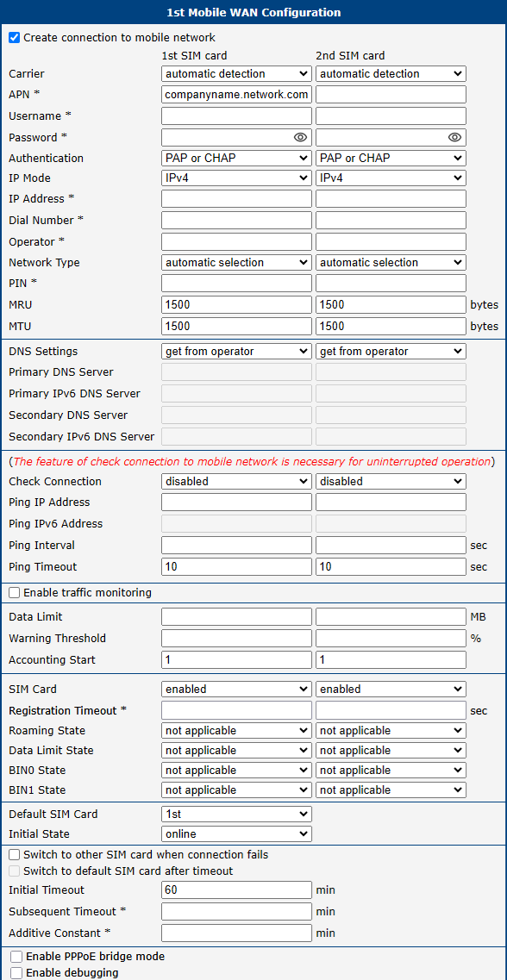Click 1st SIM Data Limit field

pyautogui.click(x=236, y=617)
